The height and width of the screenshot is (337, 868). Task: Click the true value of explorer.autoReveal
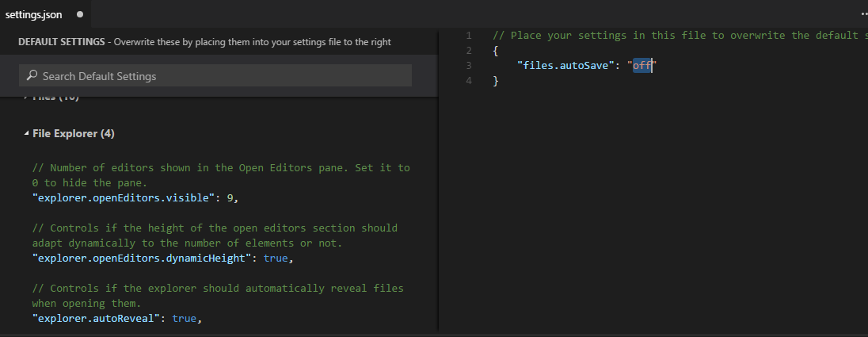click(184, 318)
